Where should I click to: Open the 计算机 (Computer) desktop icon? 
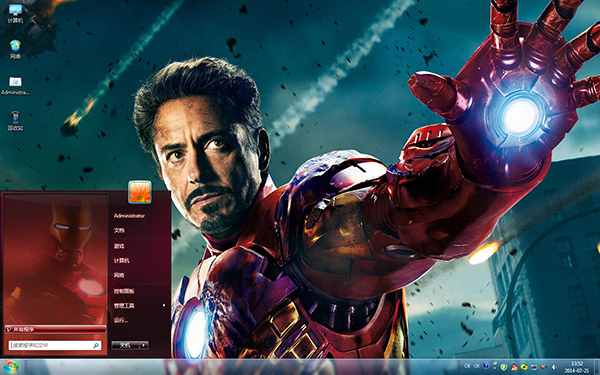click(x=15, y=13)
